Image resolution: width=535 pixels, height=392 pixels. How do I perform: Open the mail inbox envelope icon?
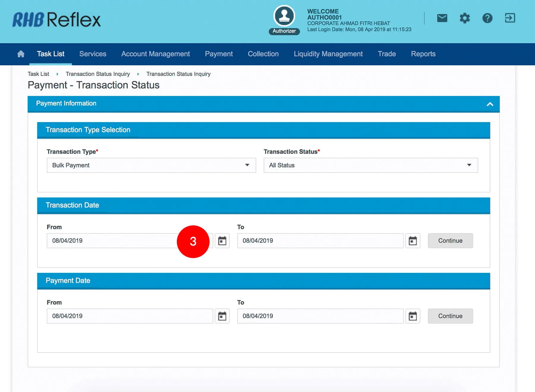pos(442,18)
